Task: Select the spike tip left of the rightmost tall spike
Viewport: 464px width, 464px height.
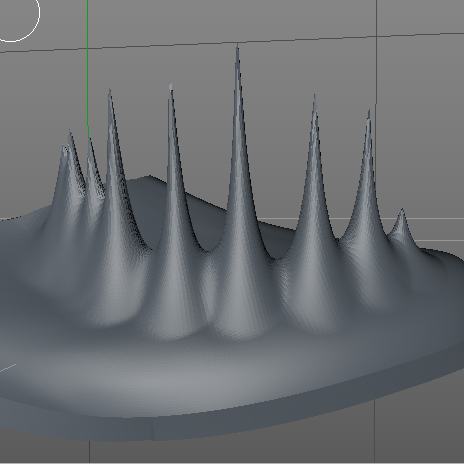Action: pos(314,97)
